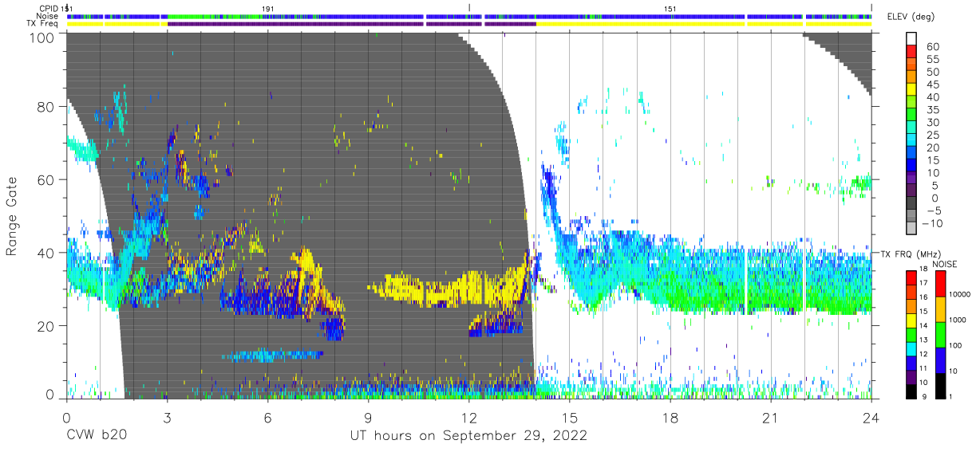Screen dimensions: 980x452
Task: Click the '1000' label on NOISE colorbar
Action: tap(958, 320)
